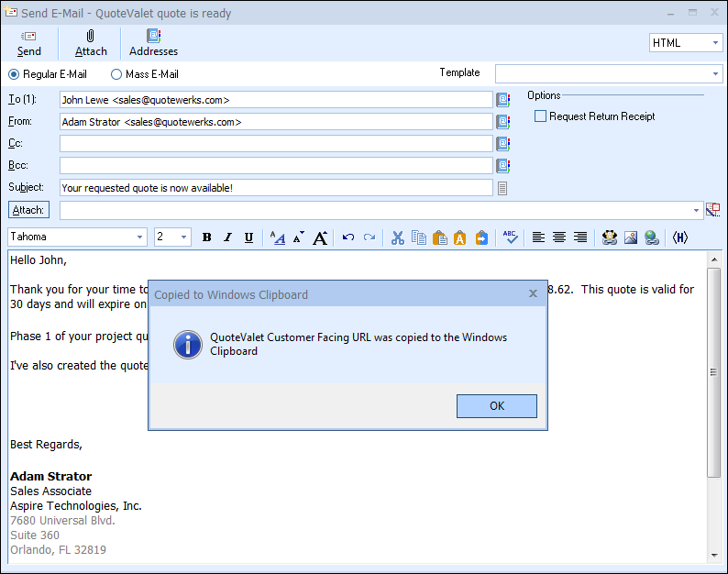Select the Regular E-Mail option
728x574 pixels.
click(14, 74)
